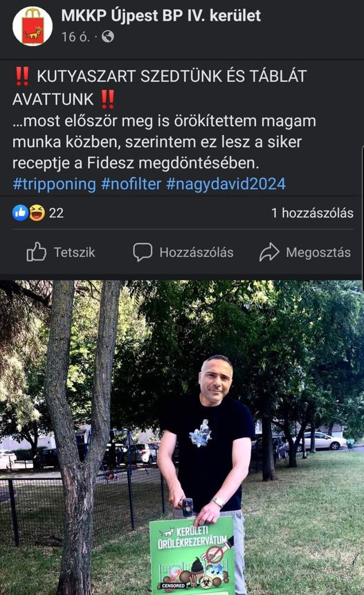The height and width of the screenshot is (595, 364).
Task: Open the post photo in full view
Action: click(182, 438)
